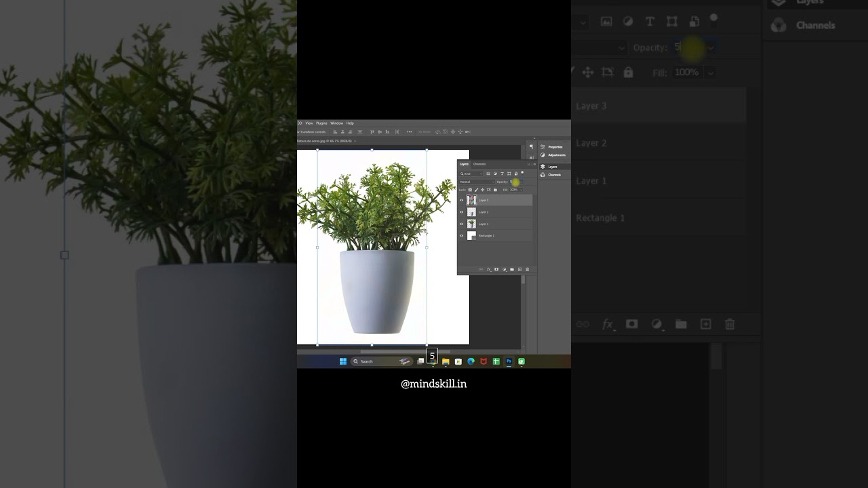Click the create new layer icon
This screenshot has height=488, width=868.
tap(519, 269)
